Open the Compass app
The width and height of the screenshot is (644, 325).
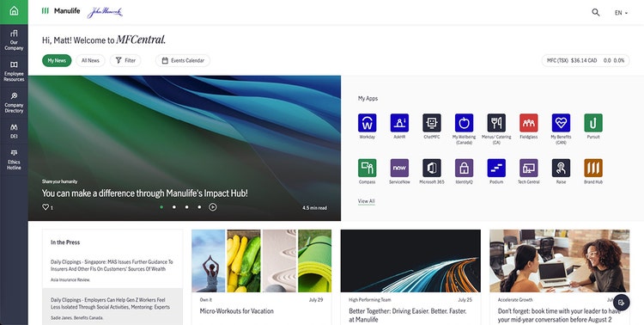[368, 168]
